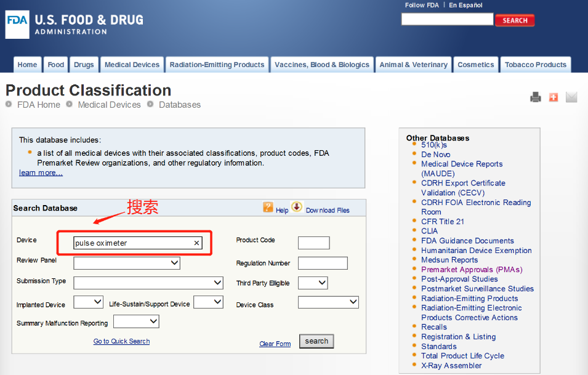Select the Vaccines, Blood & Biologics tab
Screen dimensions: 588x375
(322, 65)
